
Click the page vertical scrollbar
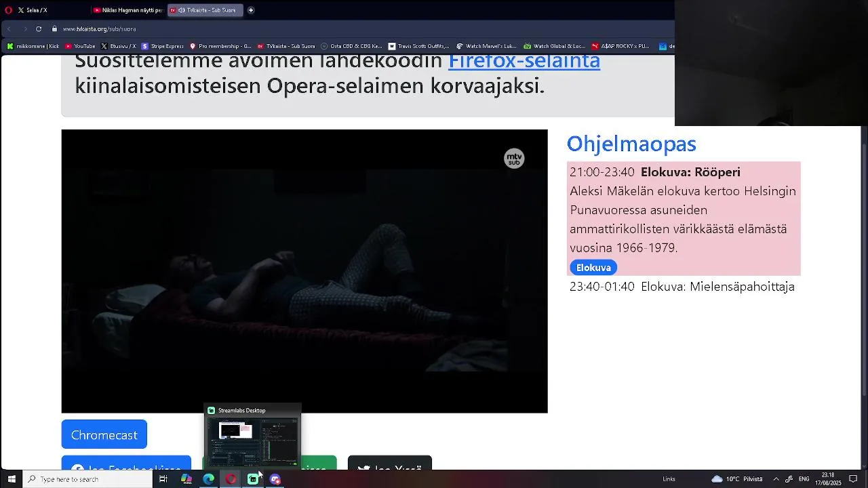click(864, 271)
